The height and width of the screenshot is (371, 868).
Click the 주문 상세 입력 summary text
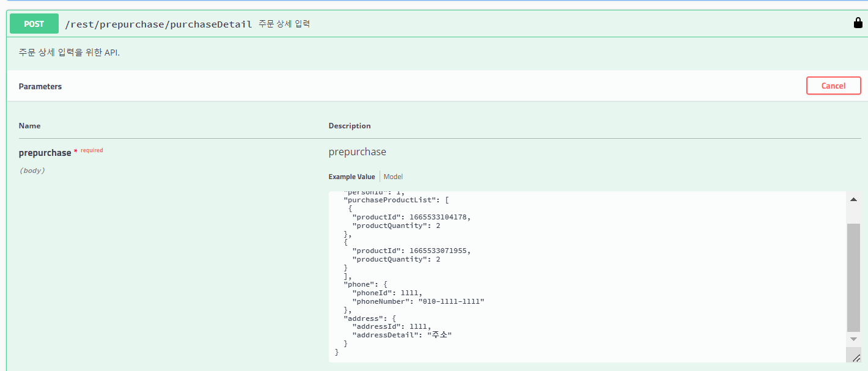pyautogui.click(x=285, y=24)
